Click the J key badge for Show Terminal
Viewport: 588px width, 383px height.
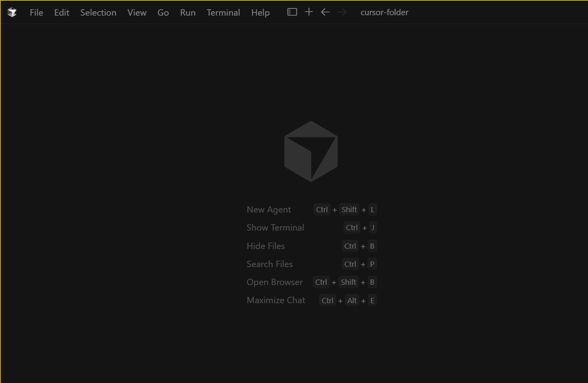[x=373, y=228]
